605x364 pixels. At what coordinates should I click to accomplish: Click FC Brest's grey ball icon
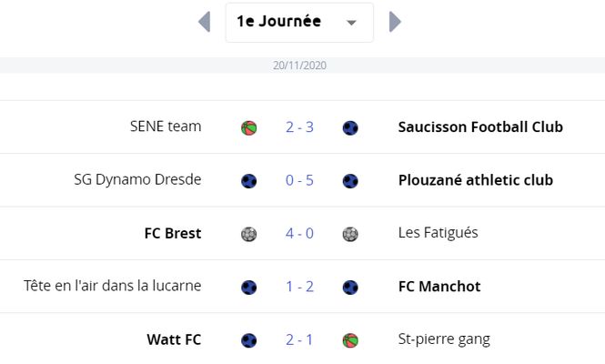[x=249, y=234]
